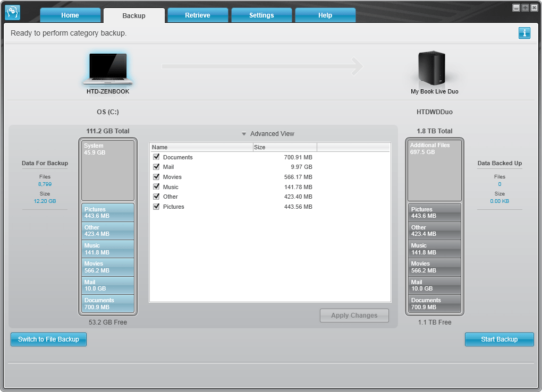Open the Help tab

(x=325, y=15)
